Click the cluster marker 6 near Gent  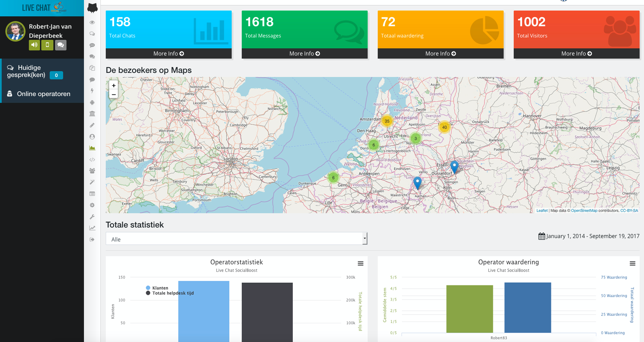[333, 178]
